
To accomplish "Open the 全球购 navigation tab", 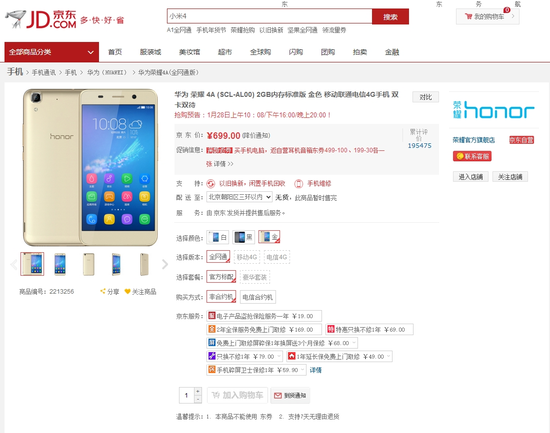I will point(260,52).
